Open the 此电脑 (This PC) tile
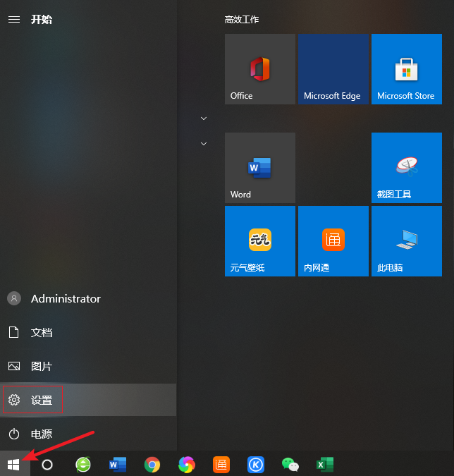454x476 pixels. coord(406,241)
